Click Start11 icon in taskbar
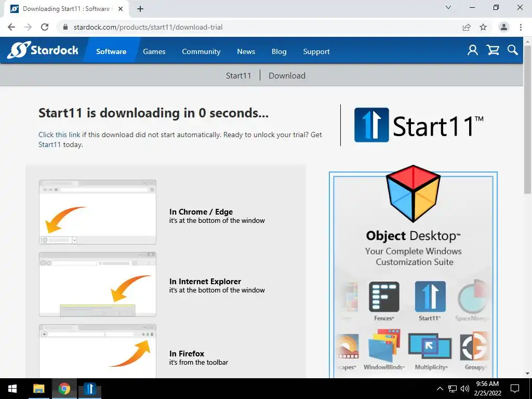This screenshot has height=399, width=532. [90, 389]
